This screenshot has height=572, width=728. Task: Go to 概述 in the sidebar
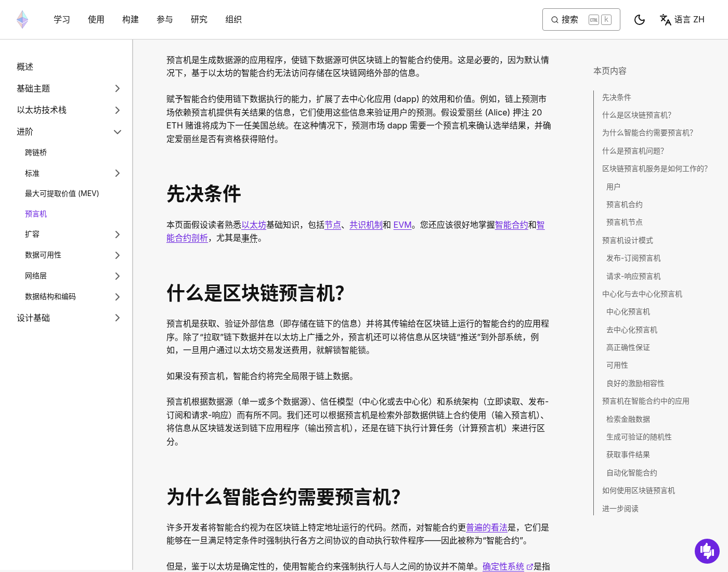(25, 67)
